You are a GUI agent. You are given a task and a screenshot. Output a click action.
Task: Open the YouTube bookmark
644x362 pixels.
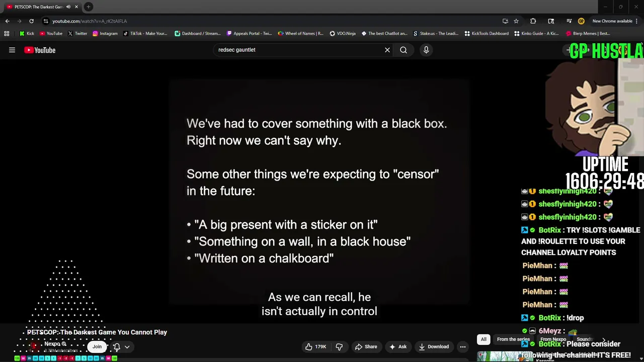click(50, 34)
